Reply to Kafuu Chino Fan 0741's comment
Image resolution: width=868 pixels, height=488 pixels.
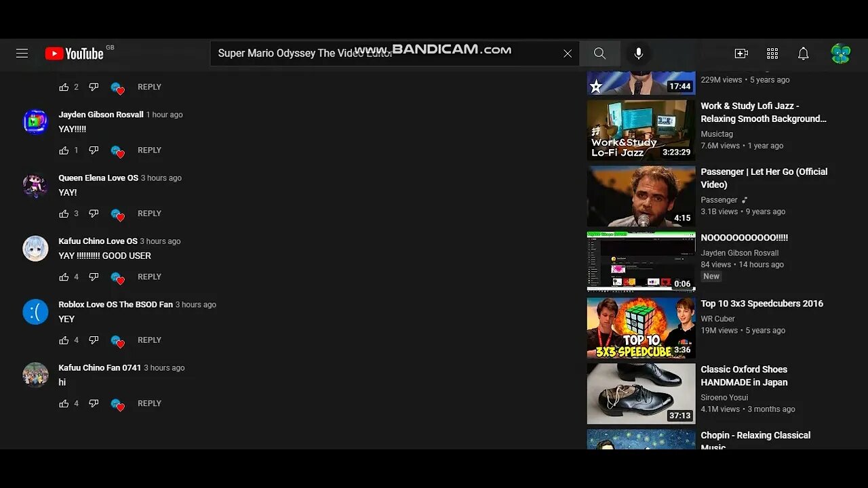[149, 403]
